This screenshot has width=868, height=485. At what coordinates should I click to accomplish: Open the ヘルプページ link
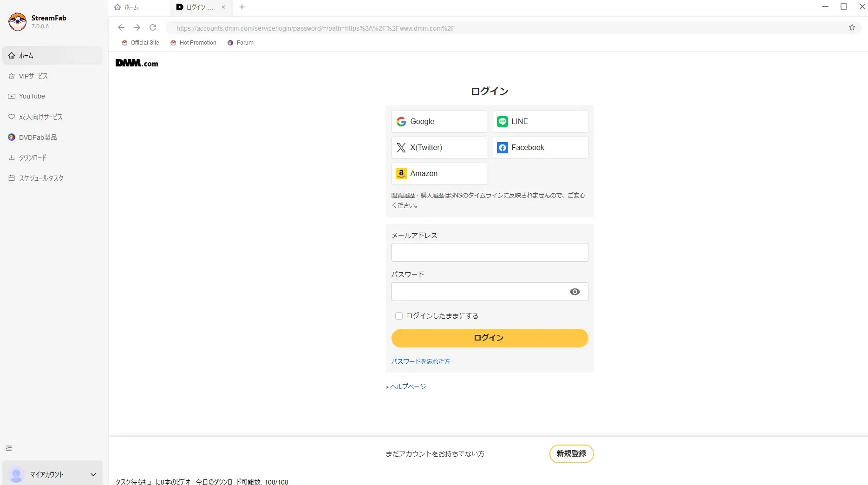pos(408,387)
